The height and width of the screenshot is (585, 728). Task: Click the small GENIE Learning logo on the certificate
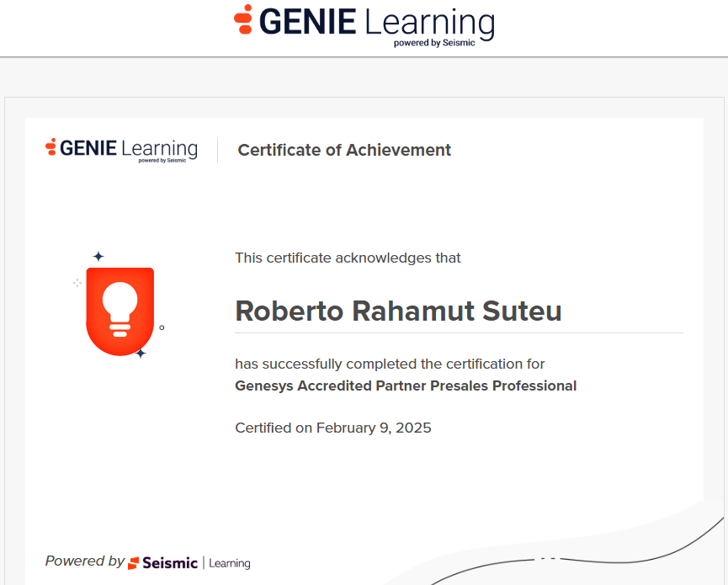(x=122, y=151)
